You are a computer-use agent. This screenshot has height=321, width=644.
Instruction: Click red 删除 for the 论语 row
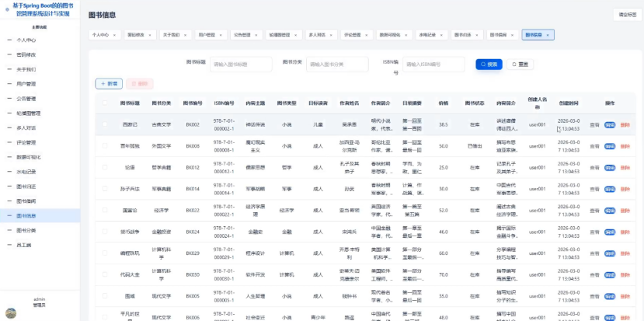click(x=625, y=167)
